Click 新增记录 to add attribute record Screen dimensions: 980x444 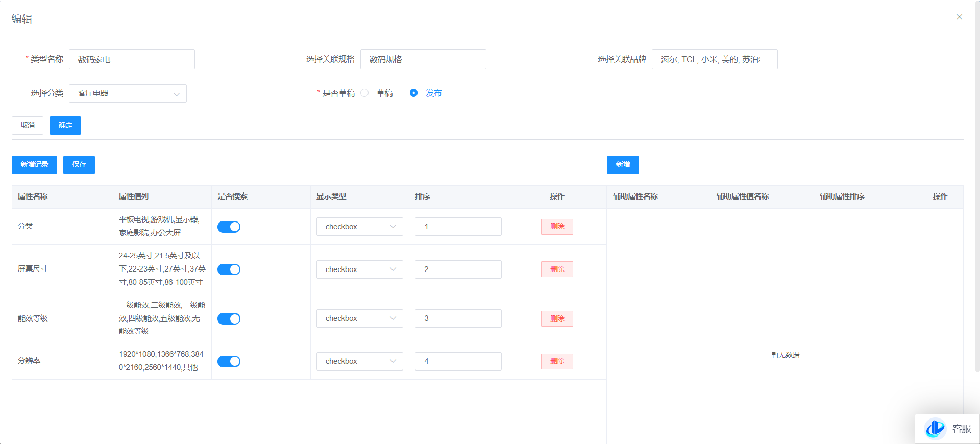pyautogui.click(x=34, y=165)
